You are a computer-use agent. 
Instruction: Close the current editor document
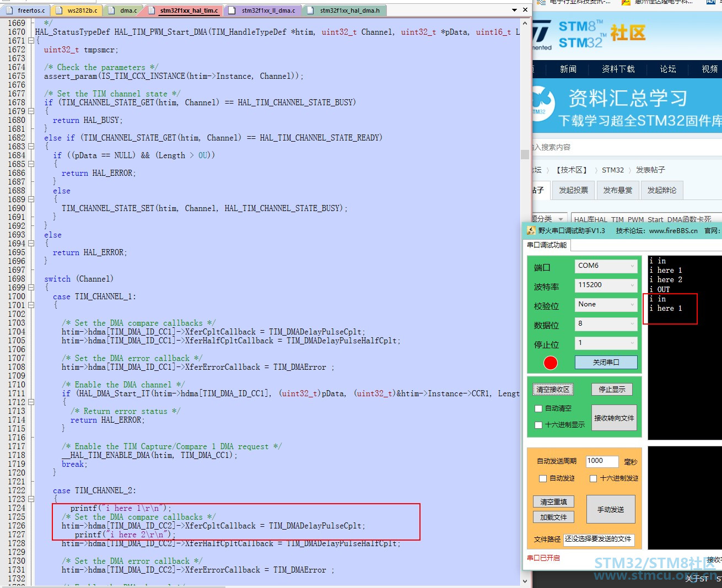(x=525, y=10)
